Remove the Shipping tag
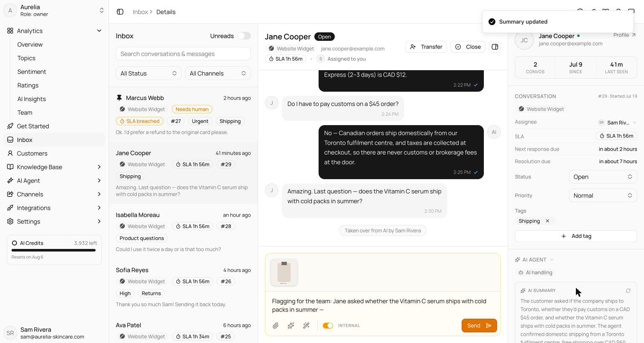This screenshot has height=343, width=644. (548, 221)
